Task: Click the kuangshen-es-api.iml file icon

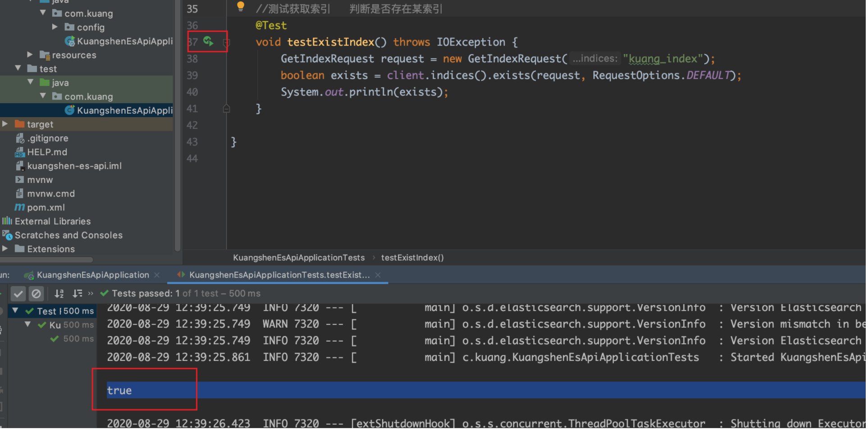Action: (x=20, y=166)
